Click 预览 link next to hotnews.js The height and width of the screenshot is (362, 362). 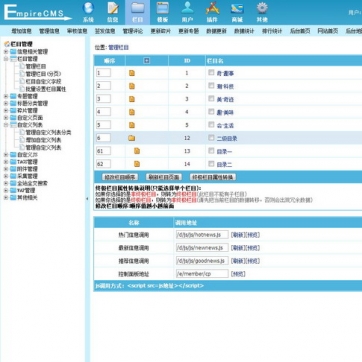point(253,235)
